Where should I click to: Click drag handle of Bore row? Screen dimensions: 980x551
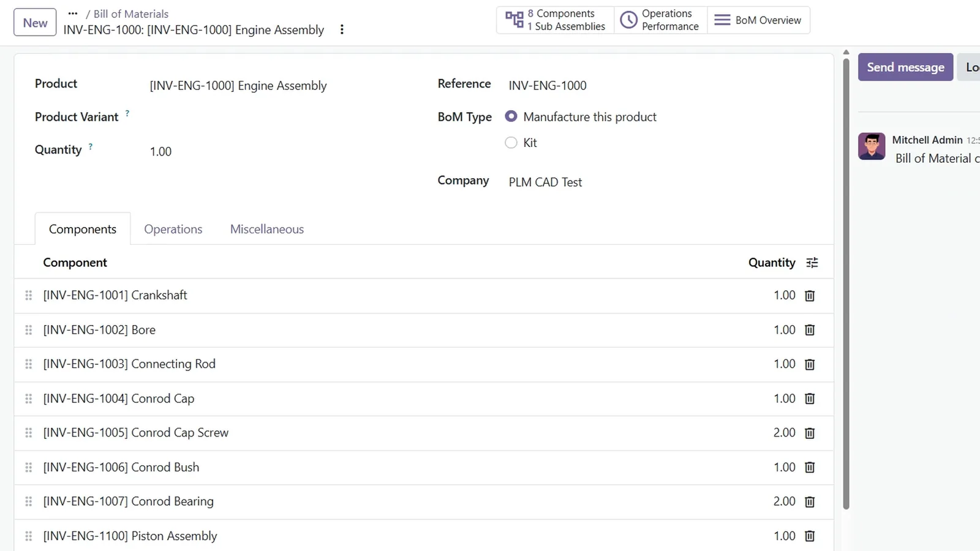[28, 330]
